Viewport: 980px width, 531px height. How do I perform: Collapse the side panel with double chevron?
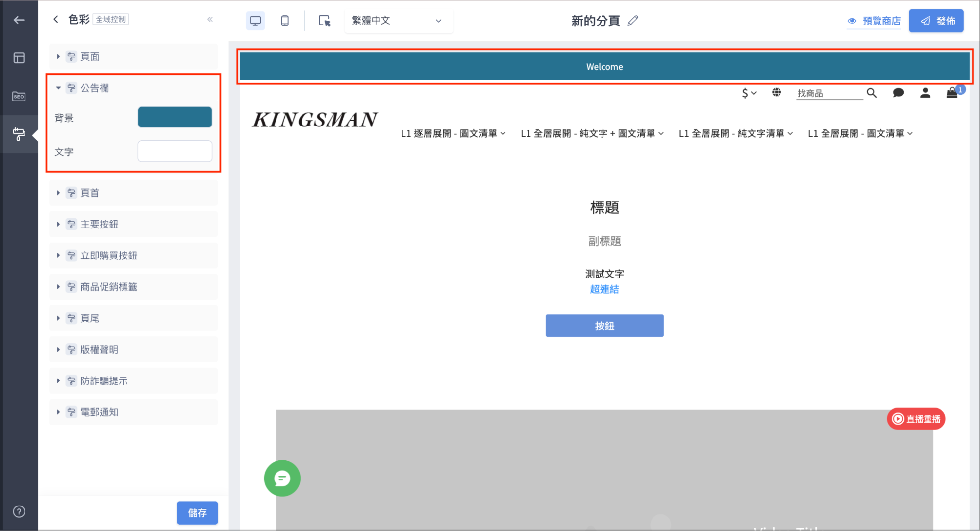(x=210, y=20)
